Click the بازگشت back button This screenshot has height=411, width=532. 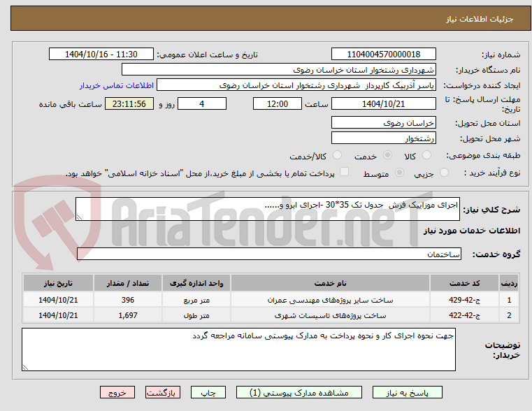click(x=162, y=393)
